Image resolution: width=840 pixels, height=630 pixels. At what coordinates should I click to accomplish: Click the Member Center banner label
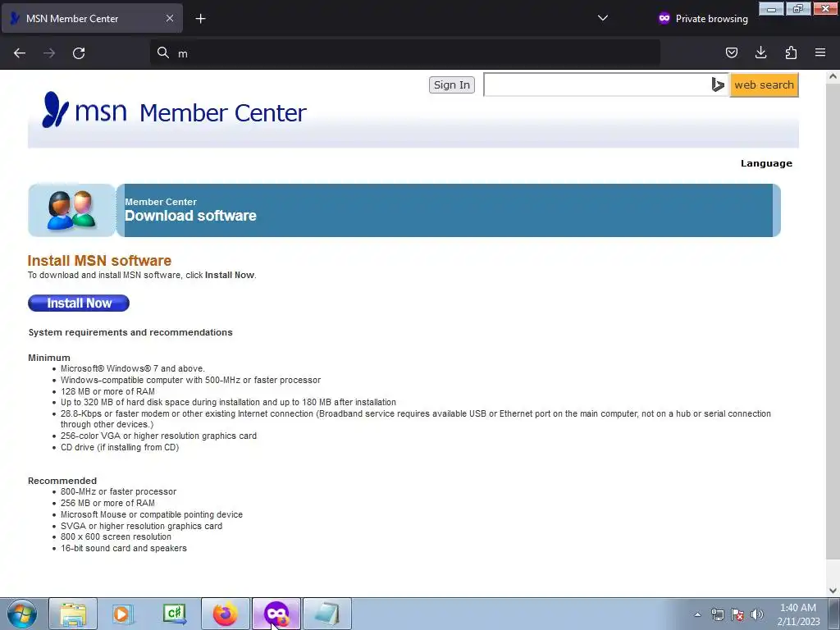click(161, 202)
